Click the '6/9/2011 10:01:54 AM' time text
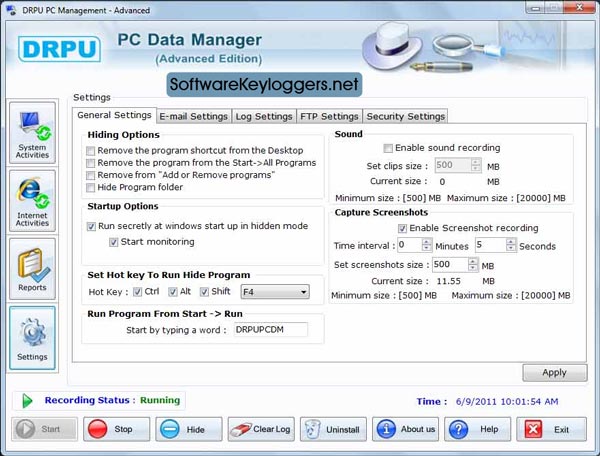The width and height of the screenshot is (600, 456). [507, 402]
